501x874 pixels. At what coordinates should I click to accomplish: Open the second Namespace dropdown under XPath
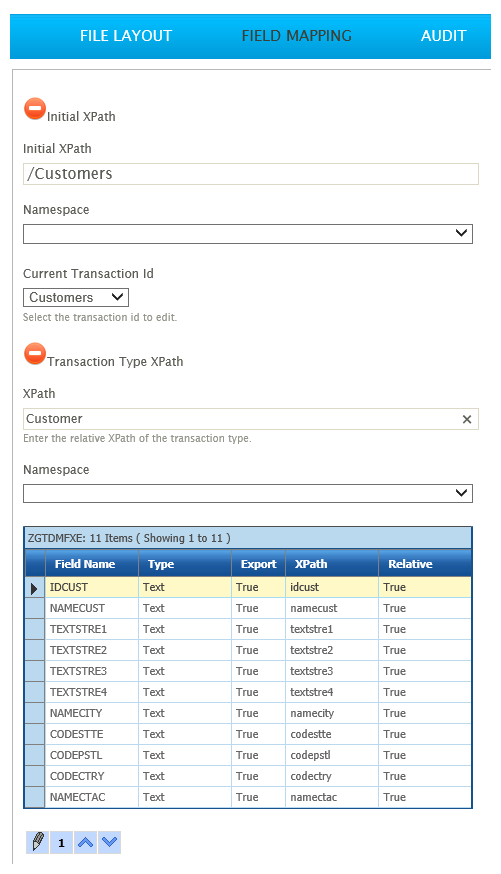pos(248,493)
